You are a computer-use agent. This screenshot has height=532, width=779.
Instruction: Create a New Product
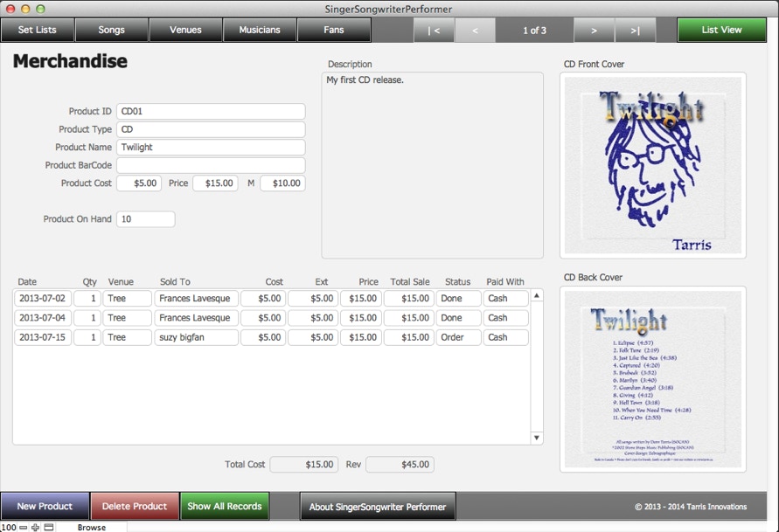(45, 507)
